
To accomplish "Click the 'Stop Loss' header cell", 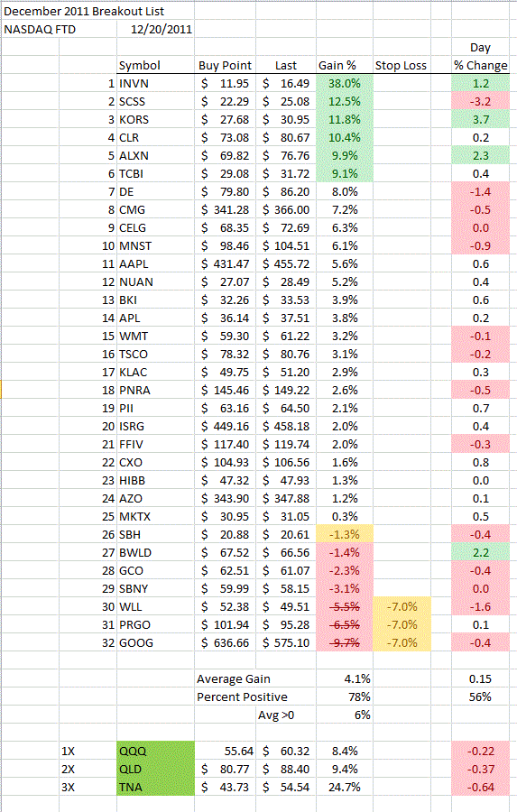I will pyautogui.click(x=401, y=65).
